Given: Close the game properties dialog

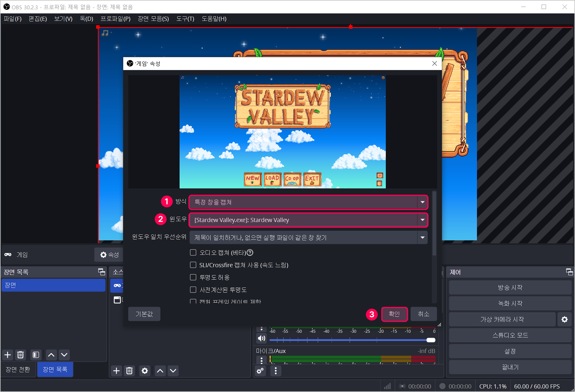Looking at the screenshot, I should click(x=434, y=63).
